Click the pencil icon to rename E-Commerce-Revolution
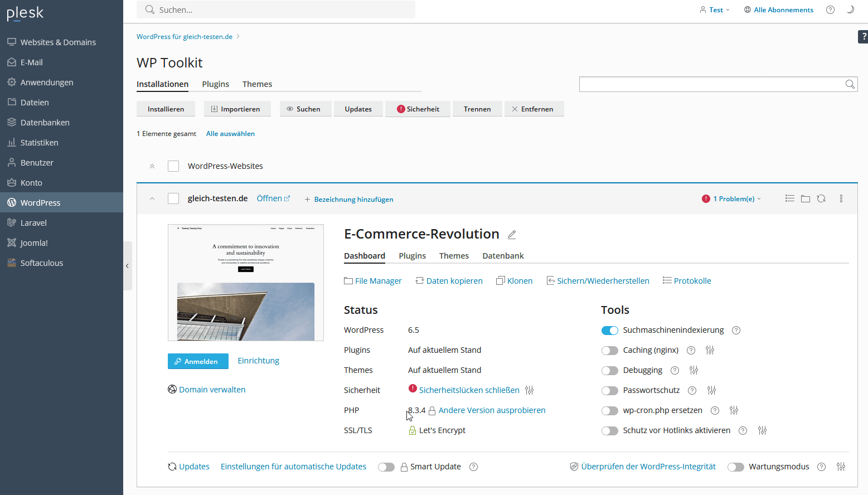This screenshot has height=495, width=868. click(512, 235)
